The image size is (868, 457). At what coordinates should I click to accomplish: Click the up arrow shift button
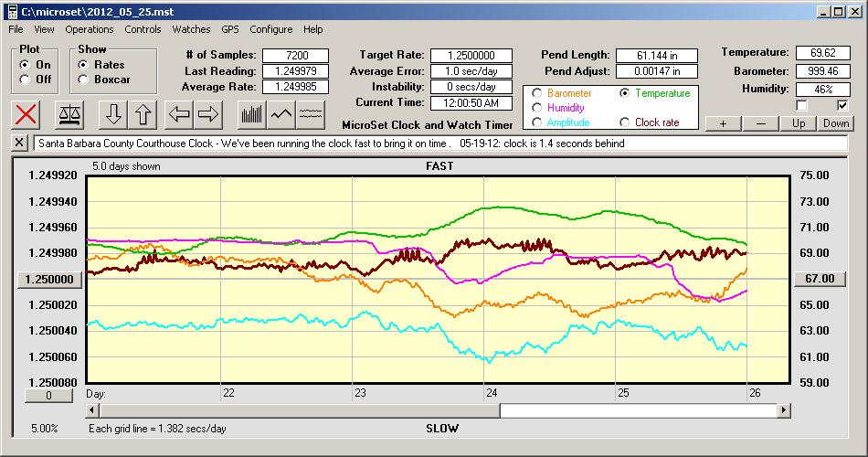[143, 114]
